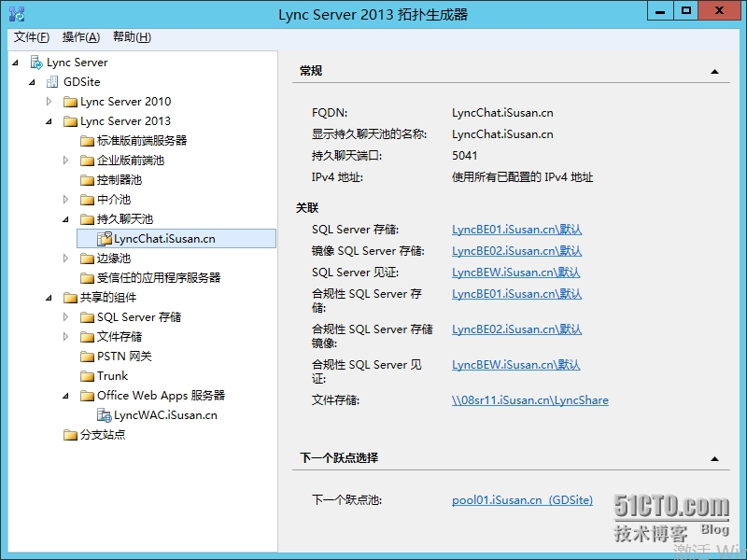The width and height of the screenshot is (747, 560).
Task: Select the 分支站点 tree item
Action: pyautogui.click(x=103, y=435)
